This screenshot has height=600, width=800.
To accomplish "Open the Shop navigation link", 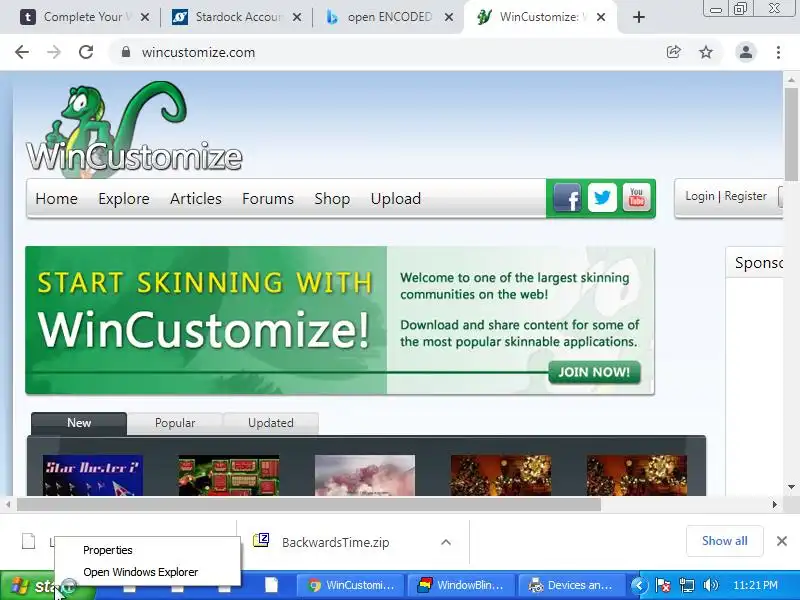I will point(332,198).
